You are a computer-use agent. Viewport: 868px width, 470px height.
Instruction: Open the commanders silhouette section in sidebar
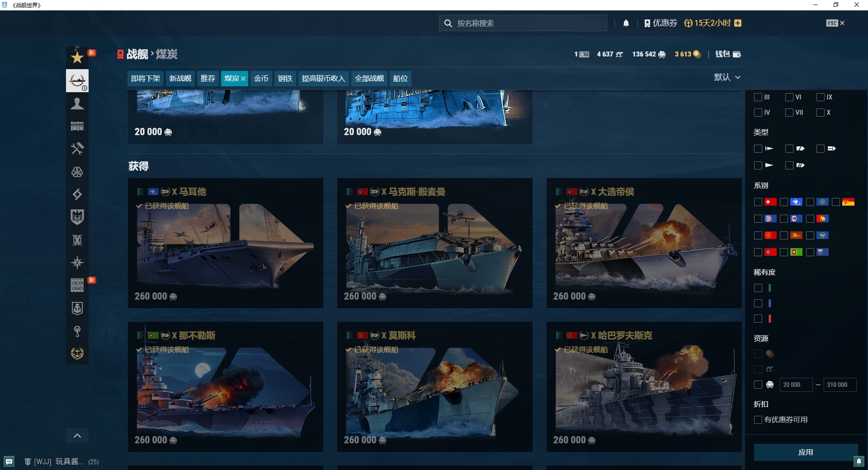pyautogui.click(x=77, y=103)
